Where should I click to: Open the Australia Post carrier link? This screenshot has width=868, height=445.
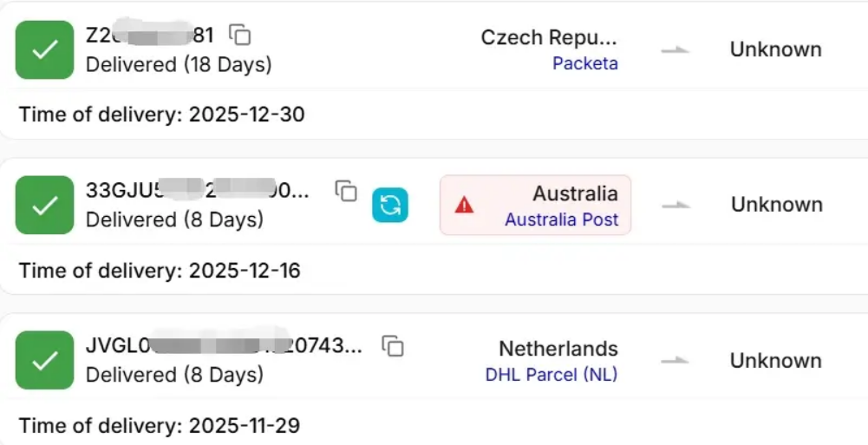(x=562, y=219)
